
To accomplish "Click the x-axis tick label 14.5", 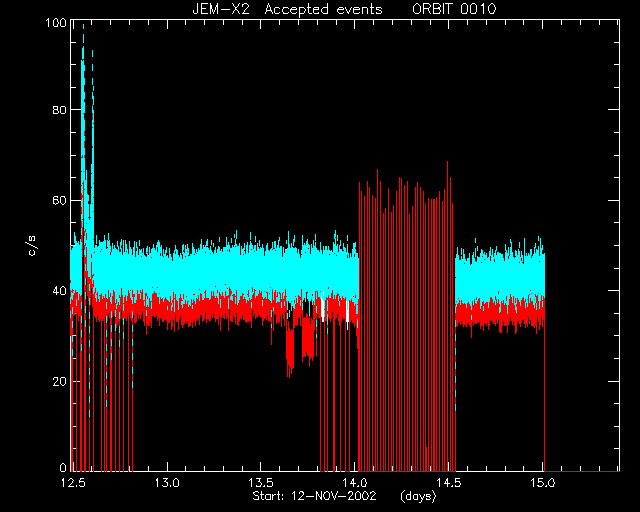I will (x=449, y=483).
